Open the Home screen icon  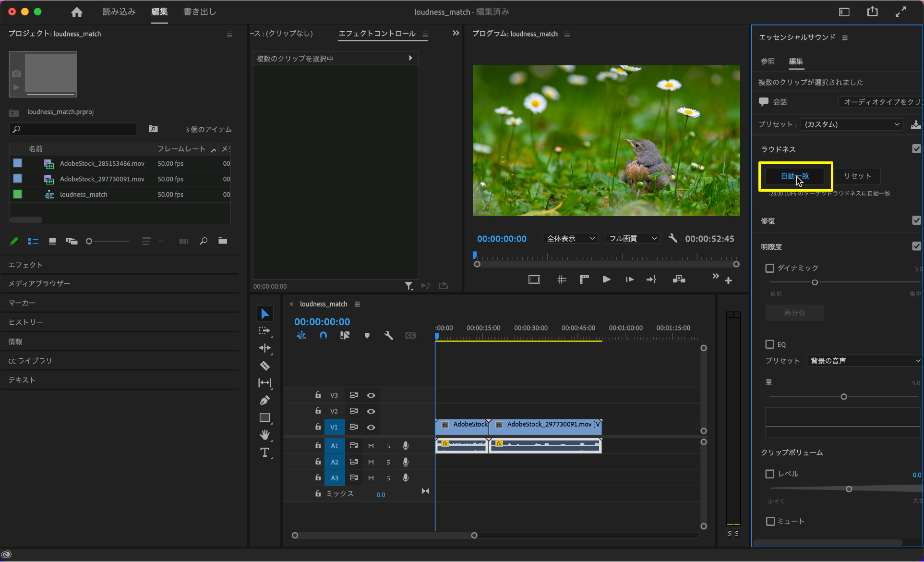tap(77, 12)
